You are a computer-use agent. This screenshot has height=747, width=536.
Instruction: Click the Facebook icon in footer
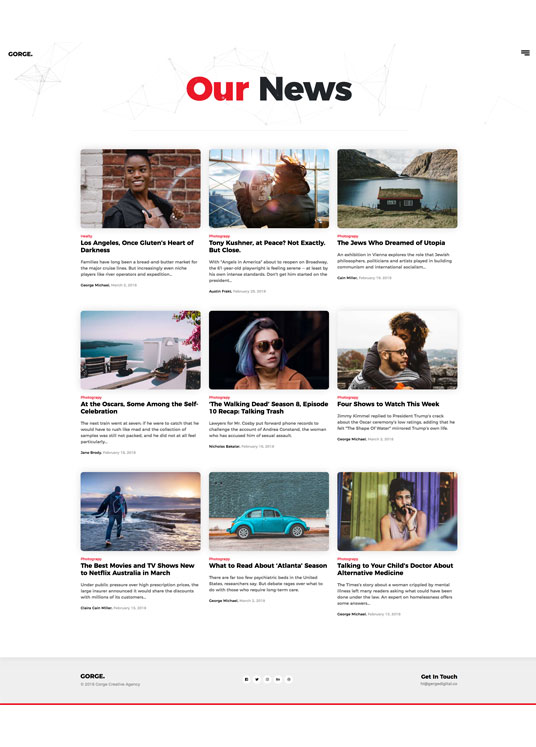(x=246, y=679)
